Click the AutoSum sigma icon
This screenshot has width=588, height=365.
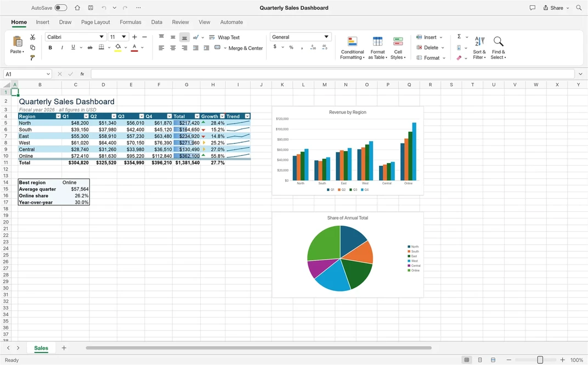point(459,36)
